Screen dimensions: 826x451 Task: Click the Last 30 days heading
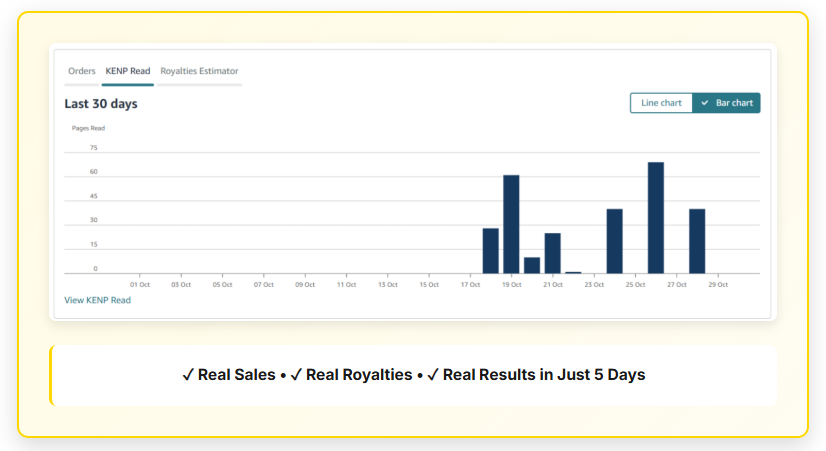pos(101,104)
